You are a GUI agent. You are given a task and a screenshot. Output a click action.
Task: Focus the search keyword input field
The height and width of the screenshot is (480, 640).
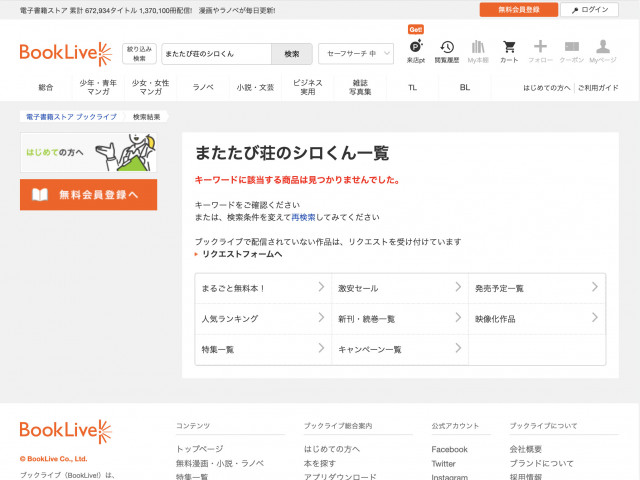point(216,54)
